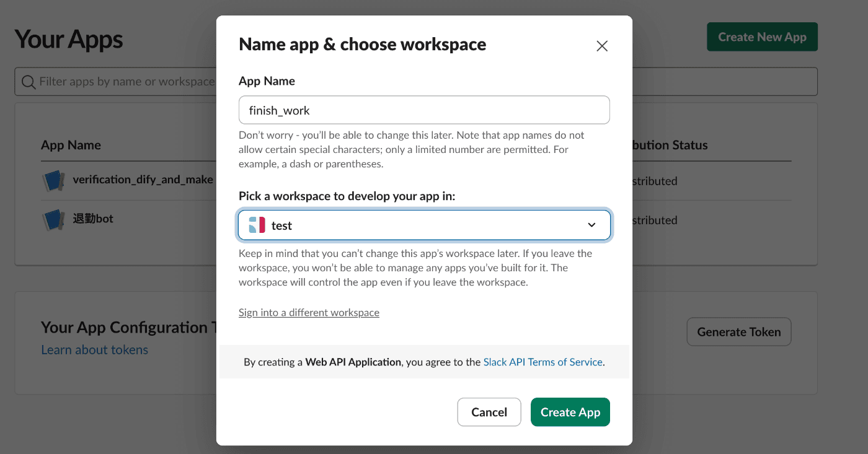Click the App Name column header
Screen dimensions: 868x454
point(71,145)
